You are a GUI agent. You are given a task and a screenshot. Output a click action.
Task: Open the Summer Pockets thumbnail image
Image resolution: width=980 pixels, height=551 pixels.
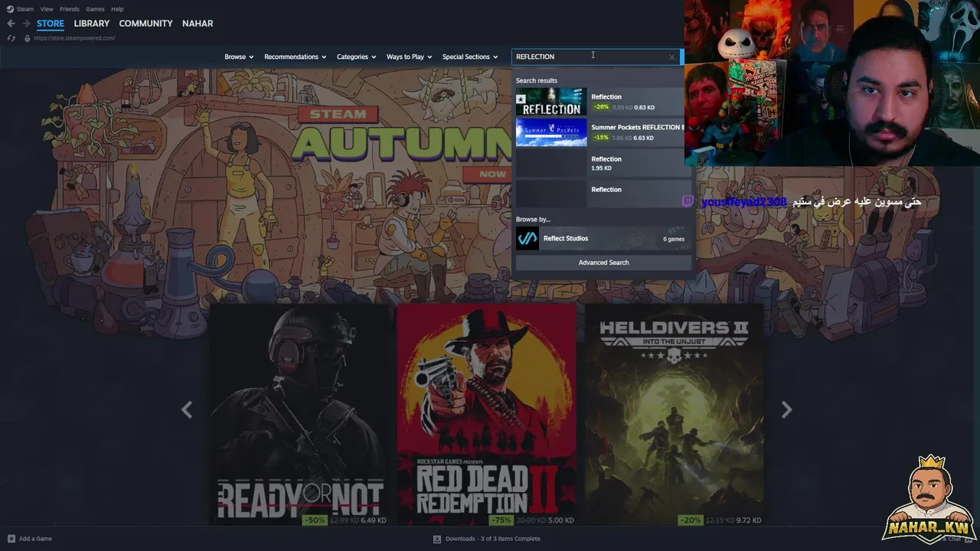(x=551, y=132)
